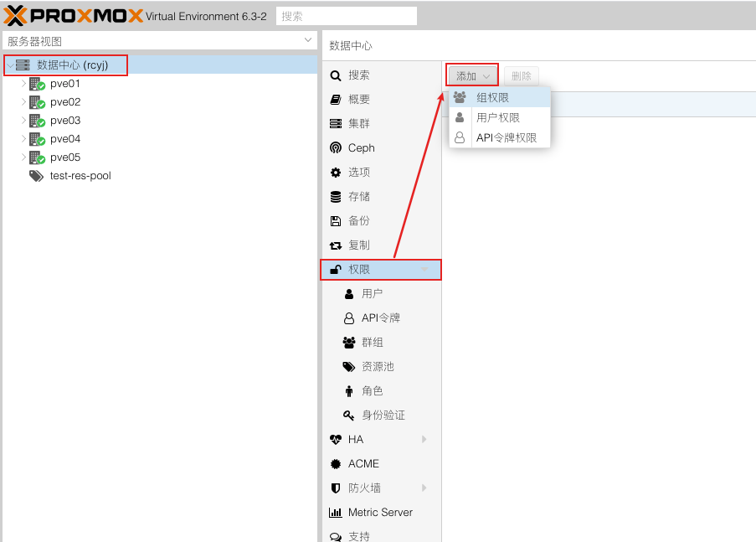This screenshot has width=756, height=542.
Task: Click the pve05 label in tree
Action: [65, 157]
